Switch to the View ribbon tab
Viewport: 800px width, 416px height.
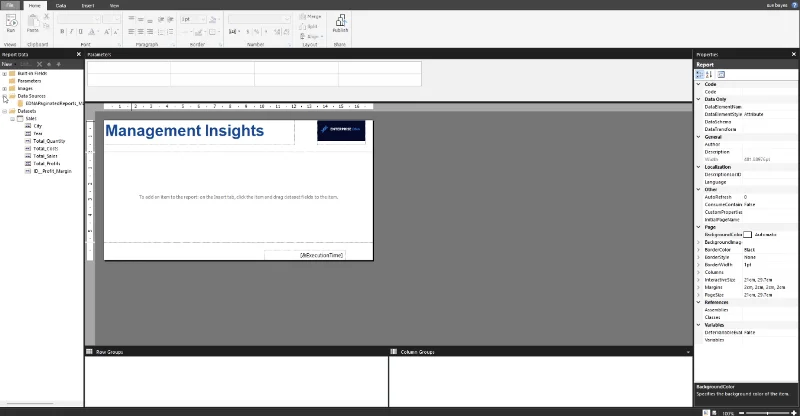point(114,6)
